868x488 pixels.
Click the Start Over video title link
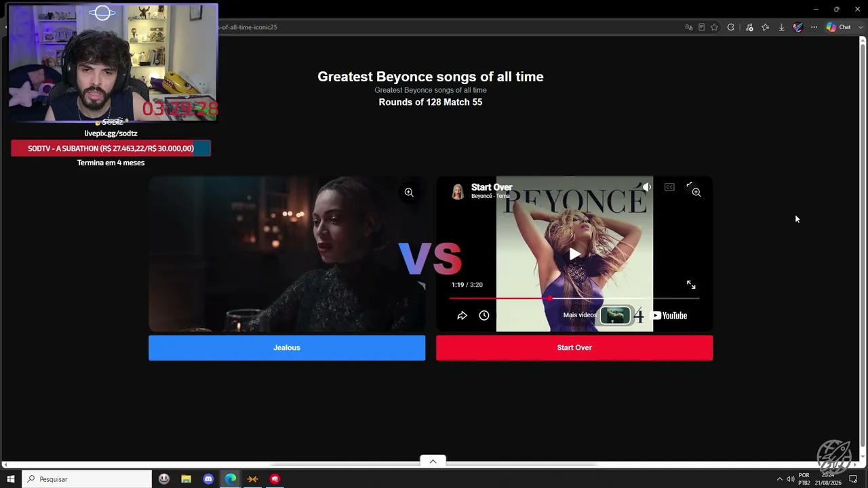tap(492, 187)
